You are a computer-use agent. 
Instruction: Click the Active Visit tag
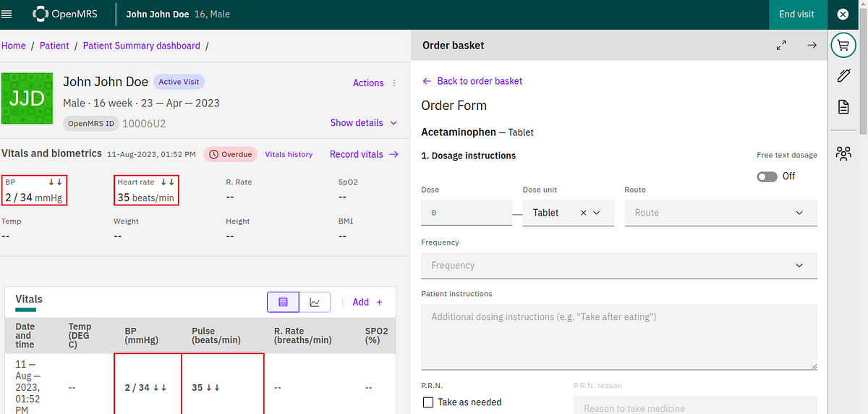pos(179,82)
